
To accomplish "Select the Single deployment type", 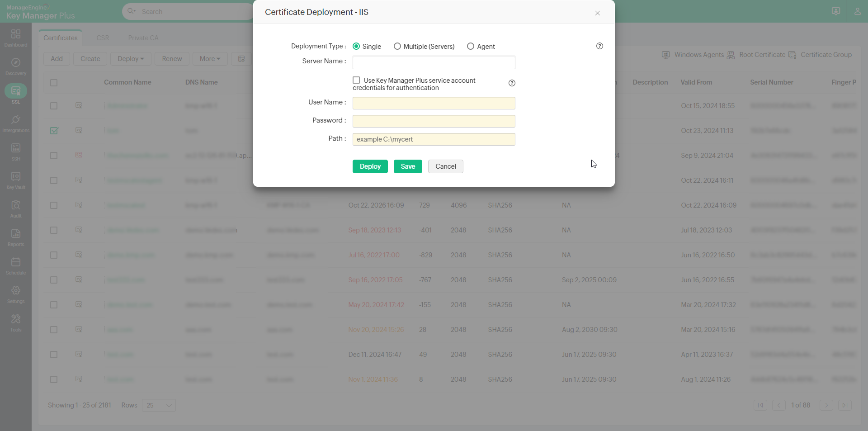I will tap(356, 46).
